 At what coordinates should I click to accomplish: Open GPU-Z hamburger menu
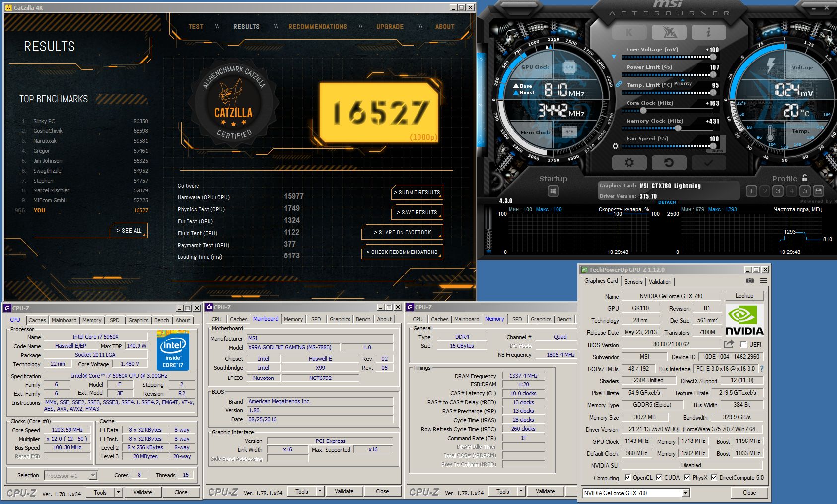tap(763, 281)
